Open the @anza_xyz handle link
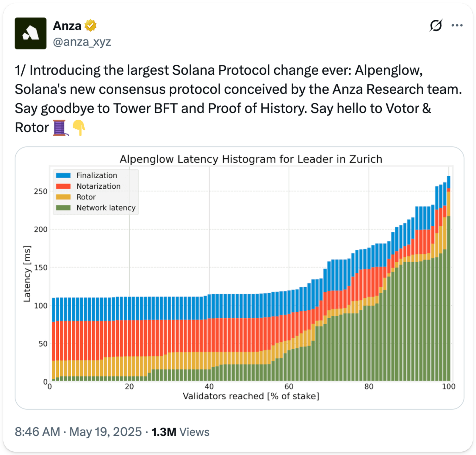Viewport: 476px width, 455px height. (82, 42)
